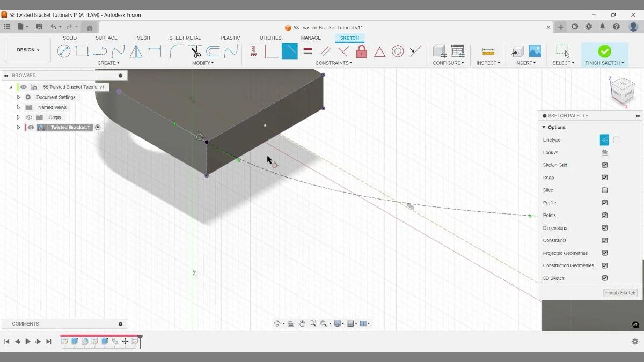Apply the Equal constraint

click(307, 51)
